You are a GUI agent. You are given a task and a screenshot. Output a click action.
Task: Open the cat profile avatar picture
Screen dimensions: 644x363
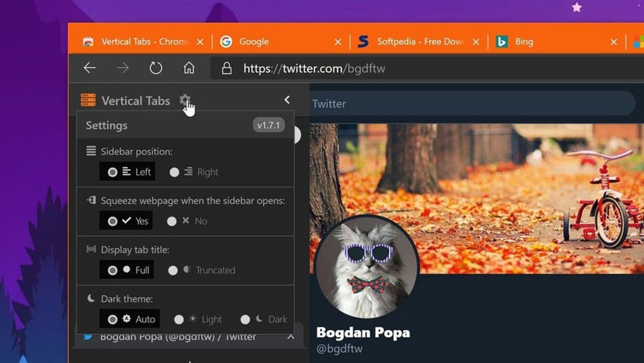pyautogui.click(x=366, y=267)
